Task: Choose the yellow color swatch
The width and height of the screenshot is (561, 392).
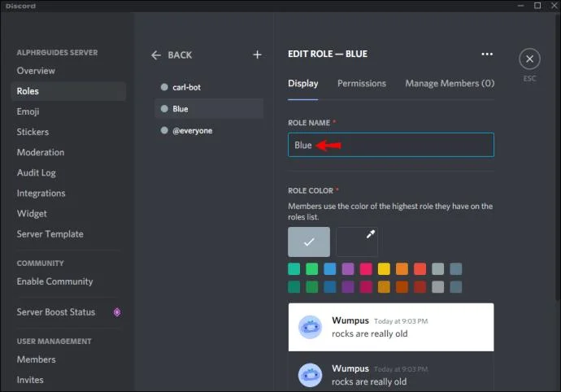Action: pos(384,269)
